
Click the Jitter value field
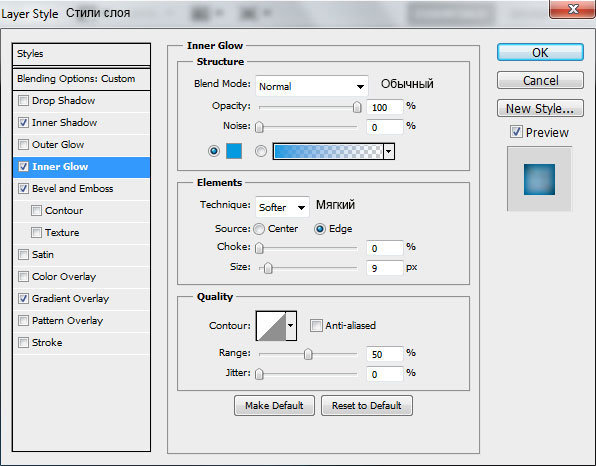(x=384, y=374)
